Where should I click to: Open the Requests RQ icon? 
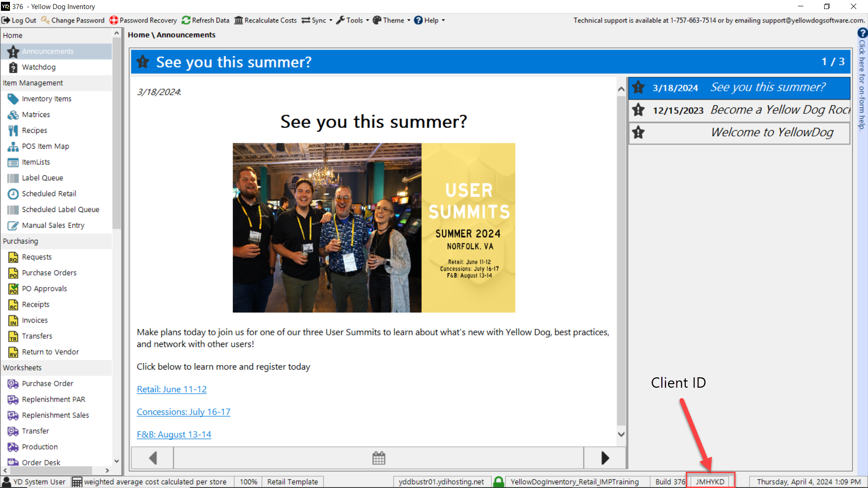[x=13, y=257]
